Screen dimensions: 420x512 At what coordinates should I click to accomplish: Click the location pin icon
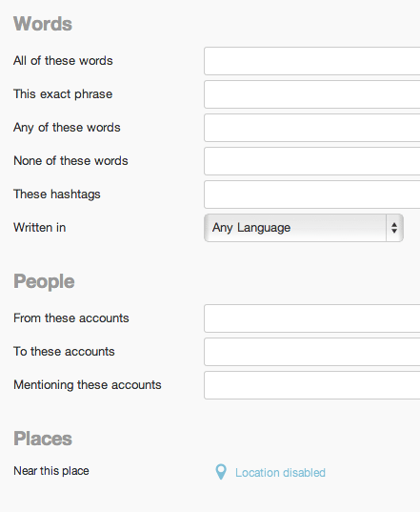click(221, 472)
